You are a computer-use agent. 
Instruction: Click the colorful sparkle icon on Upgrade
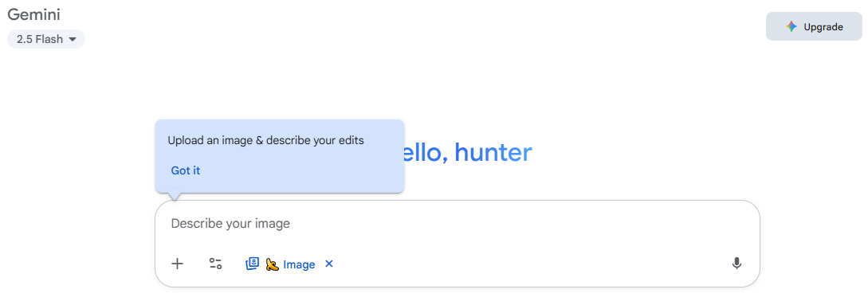pyautogui.click(x=791, y=26)
